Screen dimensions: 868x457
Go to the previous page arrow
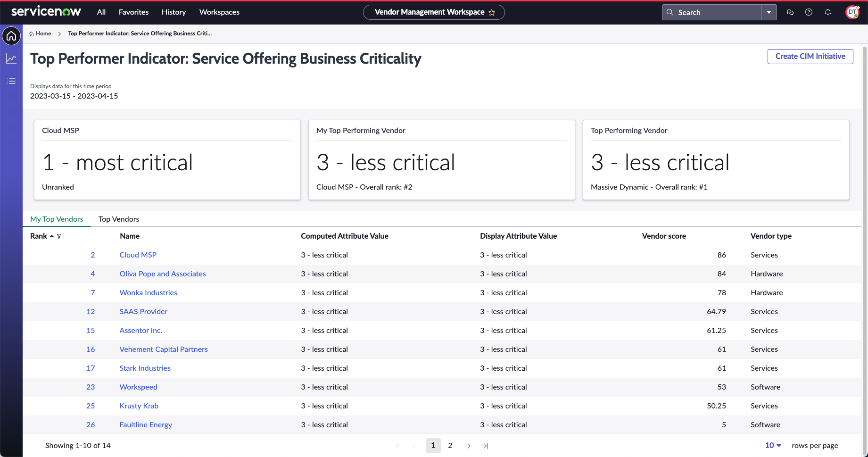point(416,446)
